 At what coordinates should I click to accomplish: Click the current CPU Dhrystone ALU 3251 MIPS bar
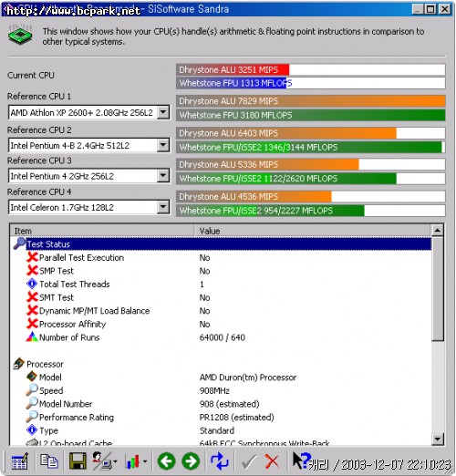click(x=310, y=69)
